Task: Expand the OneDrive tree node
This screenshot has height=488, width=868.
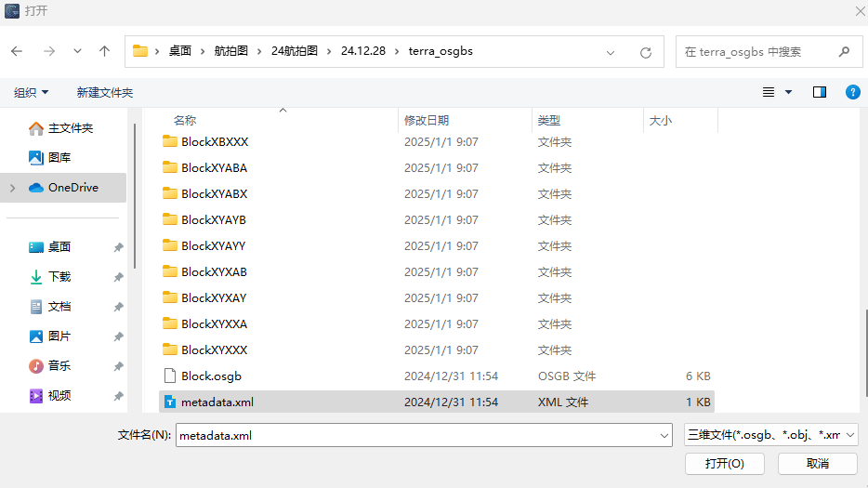Action: [x=12, y=188]
